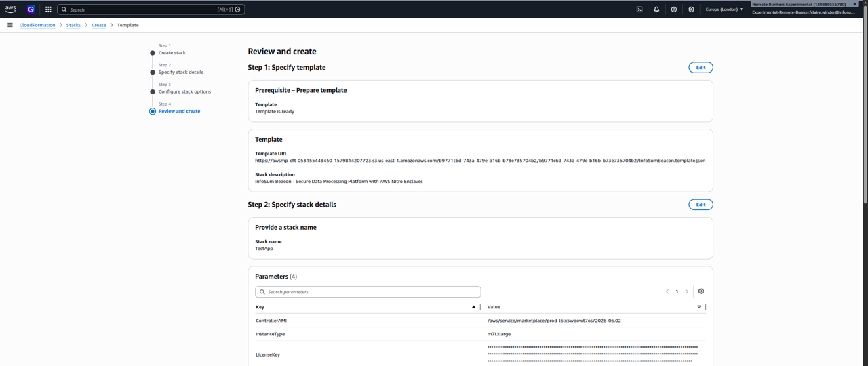
Task: Go to Step 1 Create stack
Action: click(172, 53)
